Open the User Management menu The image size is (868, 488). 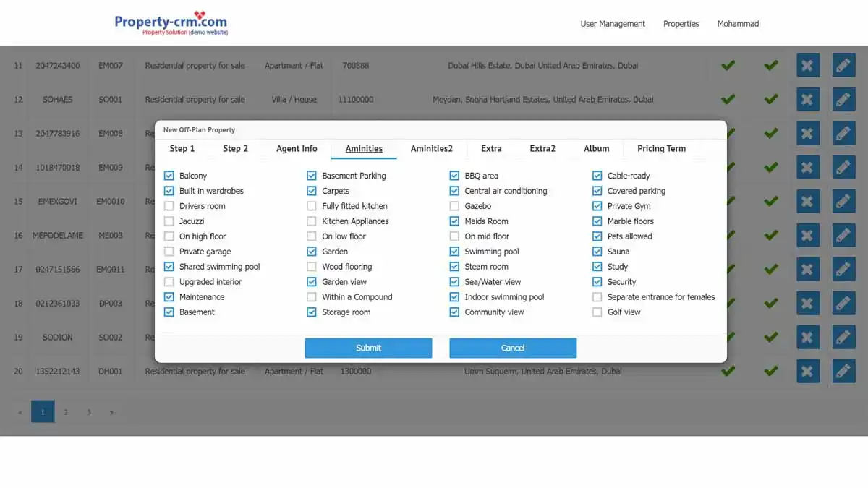(613, 24)
